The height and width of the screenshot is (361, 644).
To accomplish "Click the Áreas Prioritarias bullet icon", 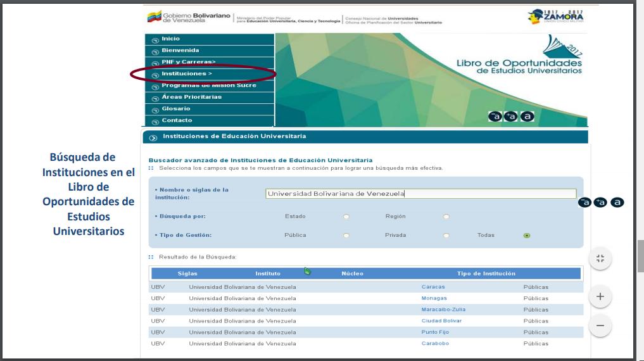I will pyautogui.click(x=155, y=99).
